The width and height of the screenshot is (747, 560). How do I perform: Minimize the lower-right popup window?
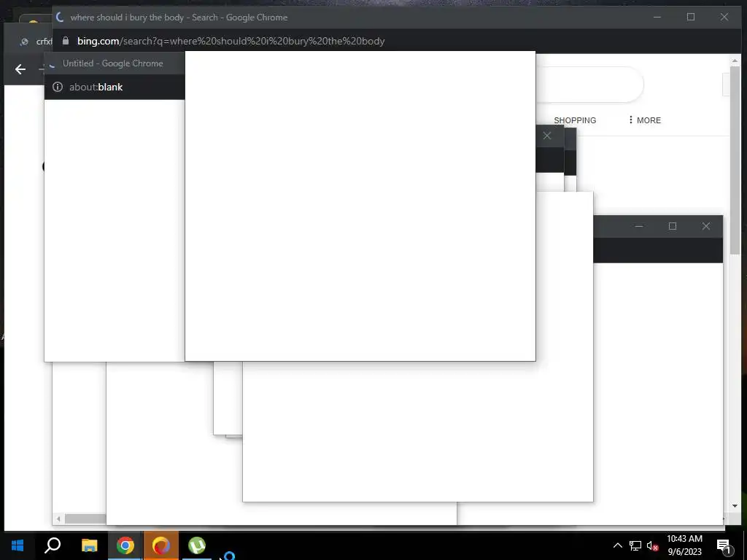(x=639, y=226)
